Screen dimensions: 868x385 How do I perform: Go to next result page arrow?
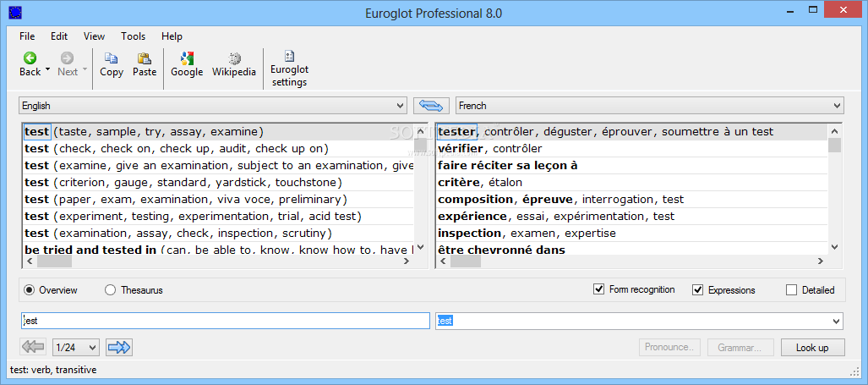(119, 347)
